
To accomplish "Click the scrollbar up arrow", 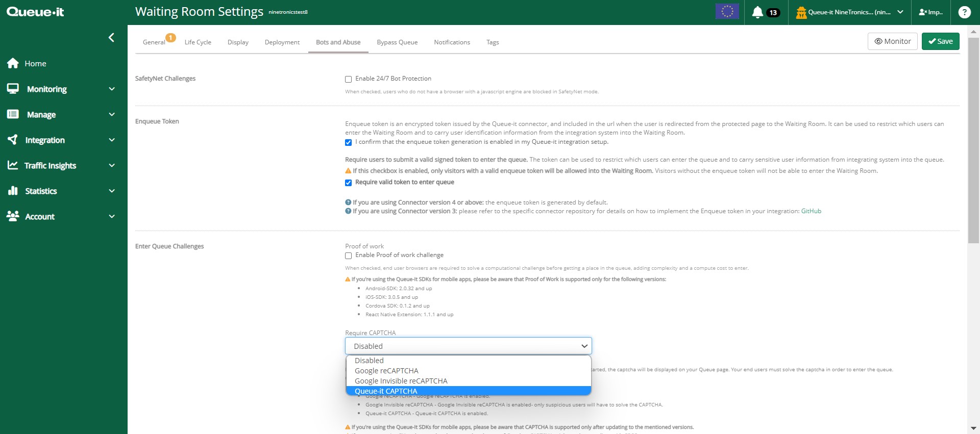I will (x=973, y=31).
